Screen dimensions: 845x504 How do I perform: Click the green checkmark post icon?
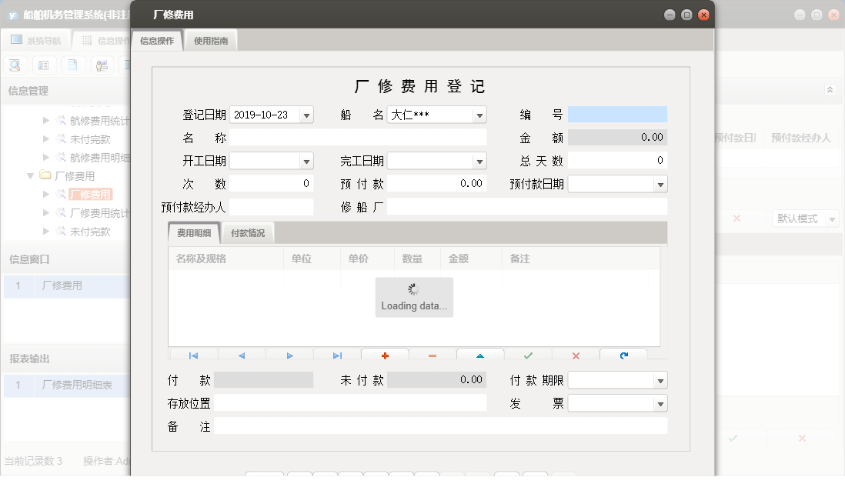[x=528, y=355]
